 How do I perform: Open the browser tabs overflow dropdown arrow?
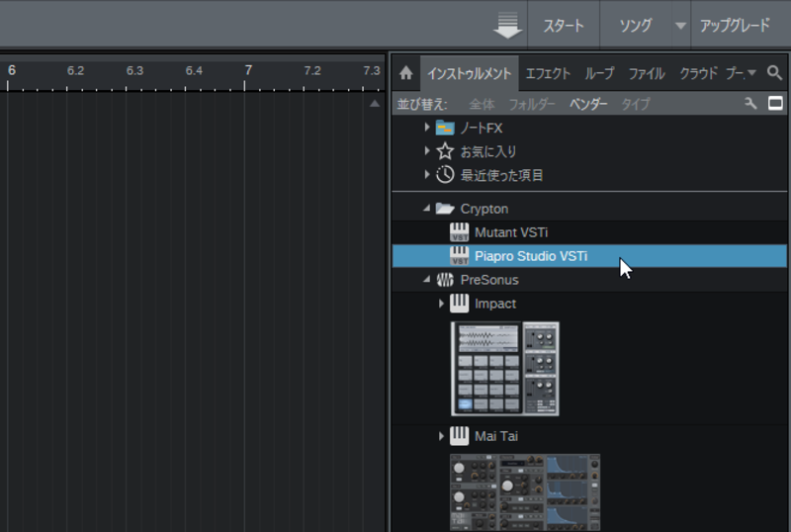[x=751, y=73]
